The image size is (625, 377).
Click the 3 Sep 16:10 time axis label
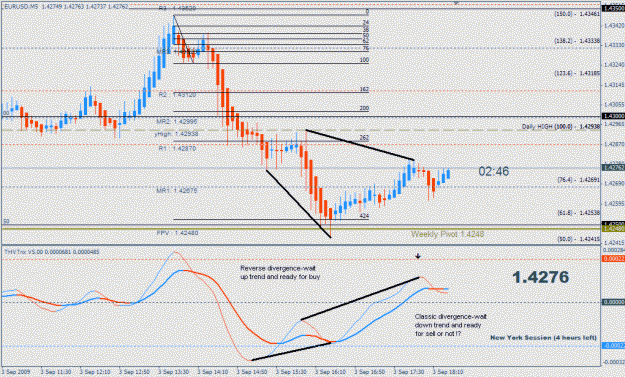[330, 372]
